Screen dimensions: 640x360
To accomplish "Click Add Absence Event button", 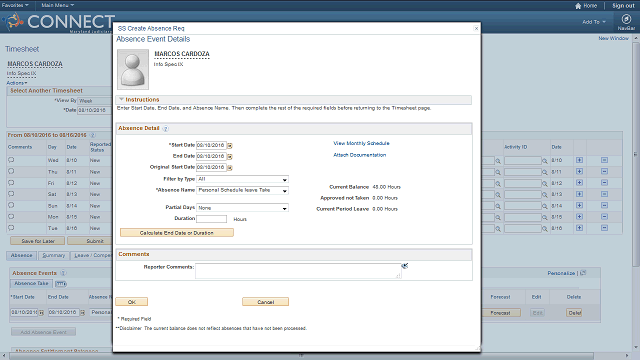I will point(43,332).
